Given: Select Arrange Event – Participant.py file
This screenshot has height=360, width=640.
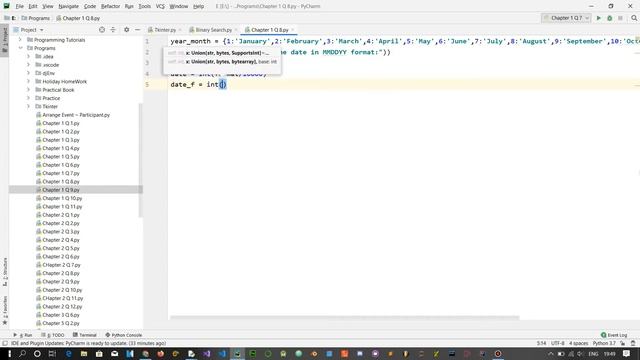Looking at the screenshot, I should pyautogui.click(x=76, y=115).
